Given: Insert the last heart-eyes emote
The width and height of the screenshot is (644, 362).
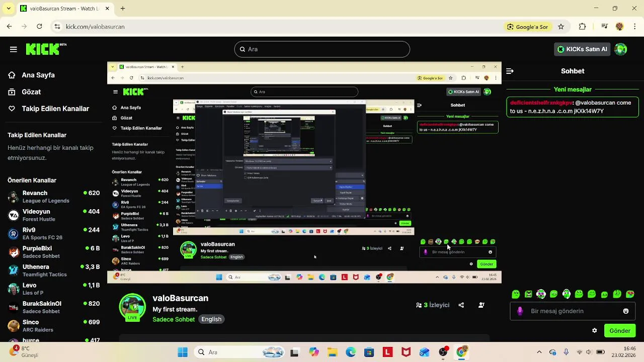Looking at the screenshot, I should 630,294.
